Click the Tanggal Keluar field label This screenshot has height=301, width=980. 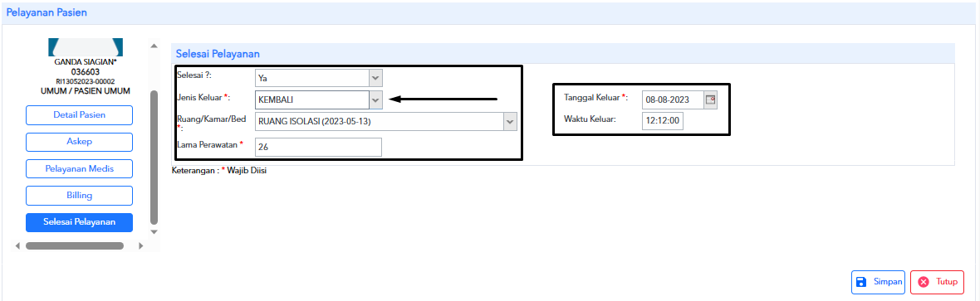coord(595,97)
